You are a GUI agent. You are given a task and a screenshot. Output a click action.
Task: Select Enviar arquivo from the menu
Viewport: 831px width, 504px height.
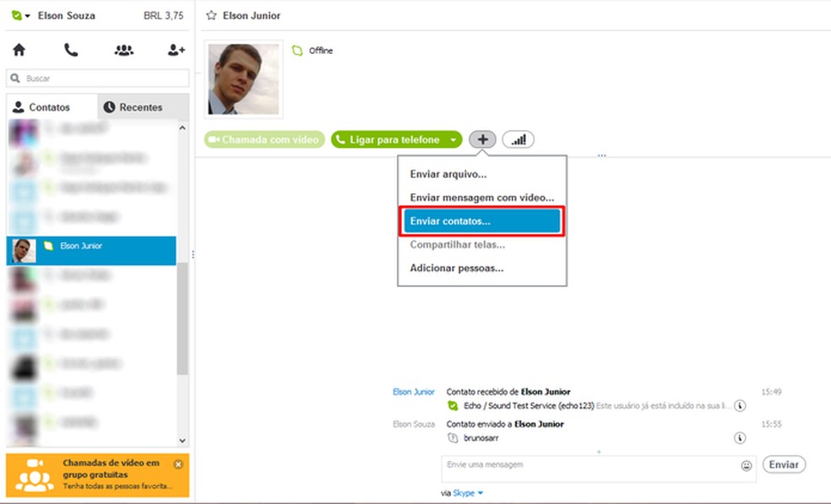pyautogui.click(x=448, y=174)
